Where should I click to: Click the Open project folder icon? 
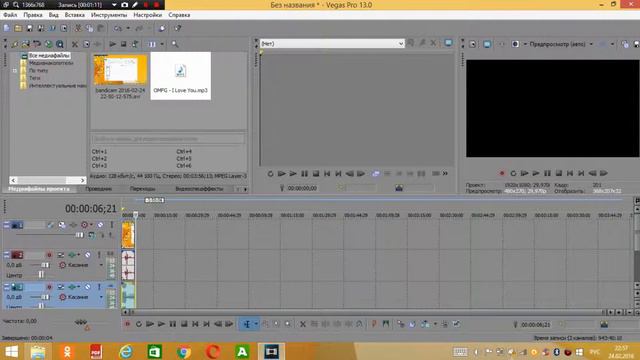[18, 28]
